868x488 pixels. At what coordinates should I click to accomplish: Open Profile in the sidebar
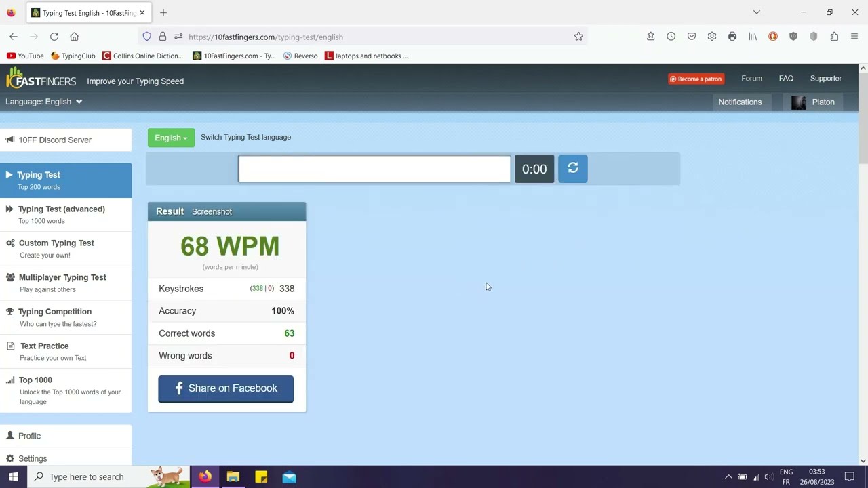66,436
